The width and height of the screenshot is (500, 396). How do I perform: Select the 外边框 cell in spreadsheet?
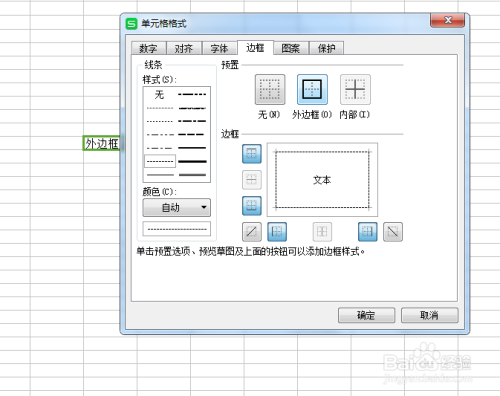(101, 143)
